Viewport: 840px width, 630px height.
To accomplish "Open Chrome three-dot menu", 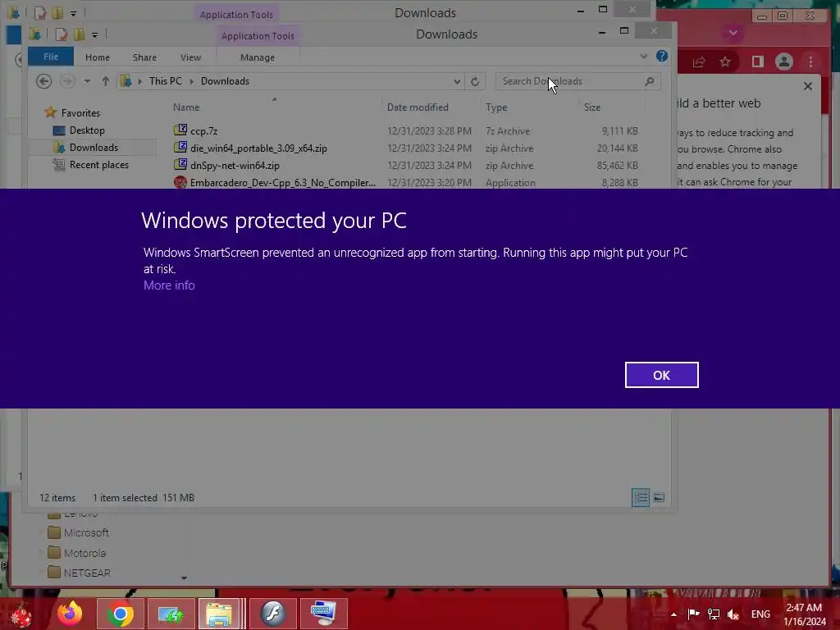I will (x=810, y=62).
